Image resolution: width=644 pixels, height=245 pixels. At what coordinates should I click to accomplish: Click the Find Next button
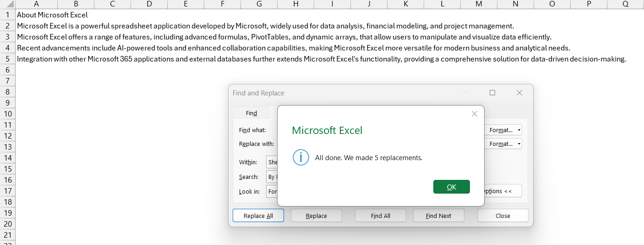coord(439,216)
